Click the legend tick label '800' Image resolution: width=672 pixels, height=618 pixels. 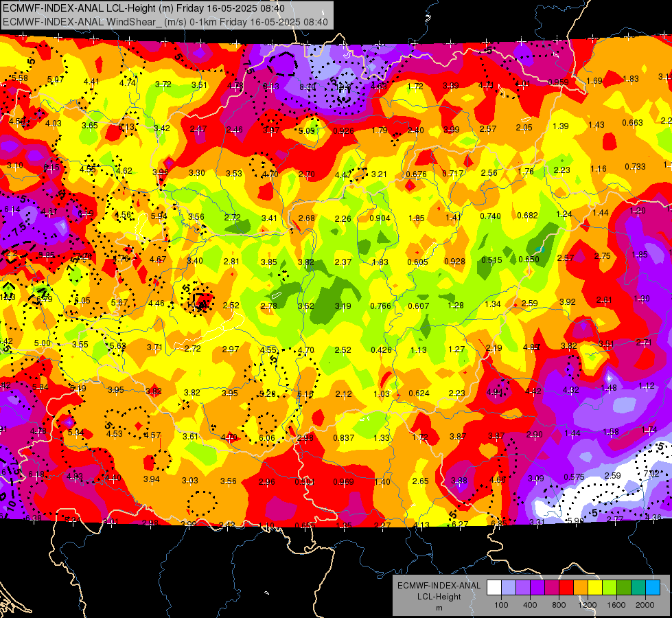point(559,605)
